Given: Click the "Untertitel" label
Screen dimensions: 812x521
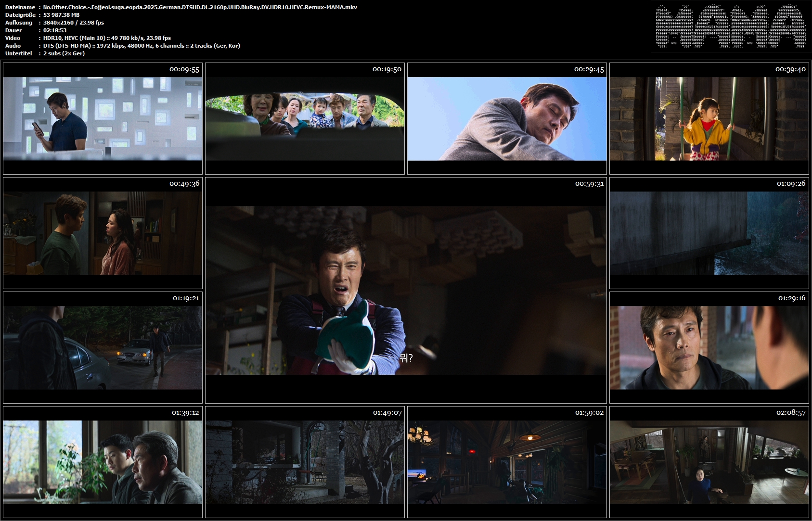Looking at the screenshot, I should tap(19, 53).
